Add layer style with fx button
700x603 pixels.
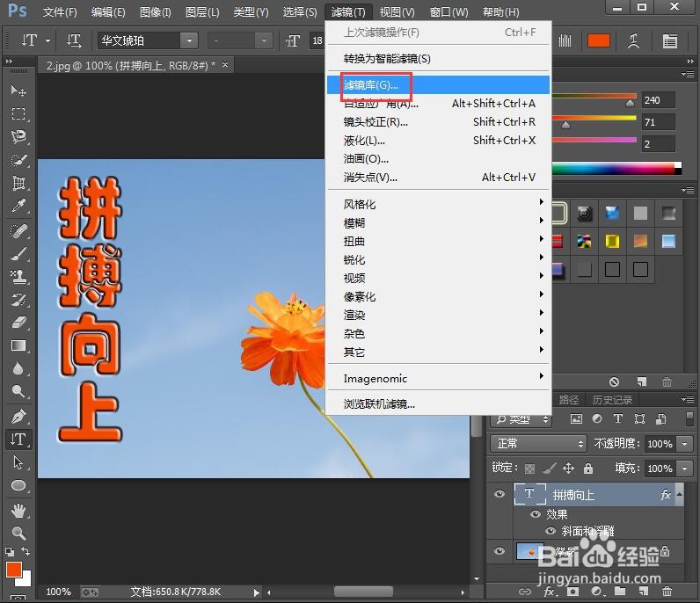pyautogui.click(x=550, y=592)
